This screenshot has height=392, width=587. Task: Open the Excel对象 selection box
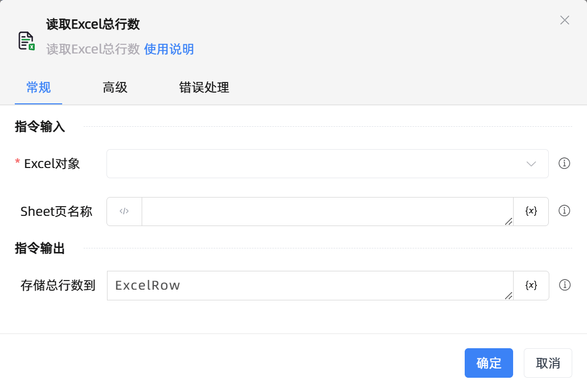pyautogui.click(x=306, y=163)
